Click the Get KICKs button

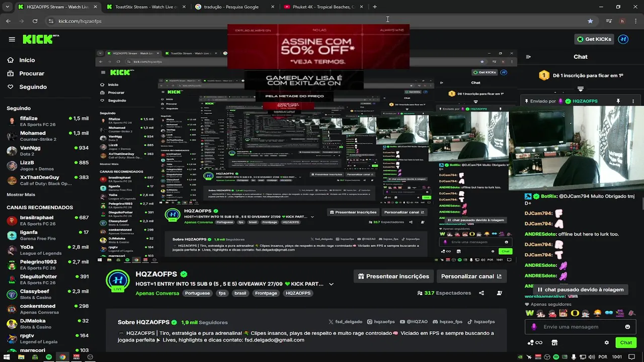click(x=594, y=39)
